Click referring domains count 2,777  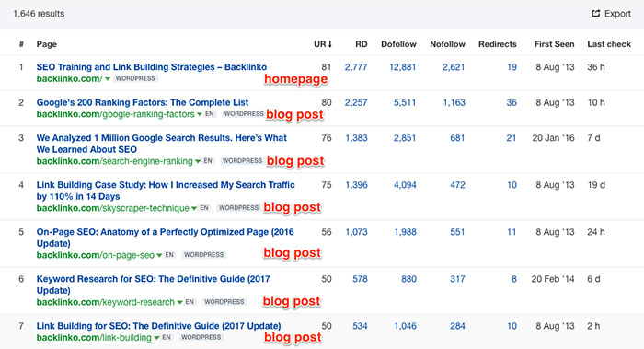point(356,67)
